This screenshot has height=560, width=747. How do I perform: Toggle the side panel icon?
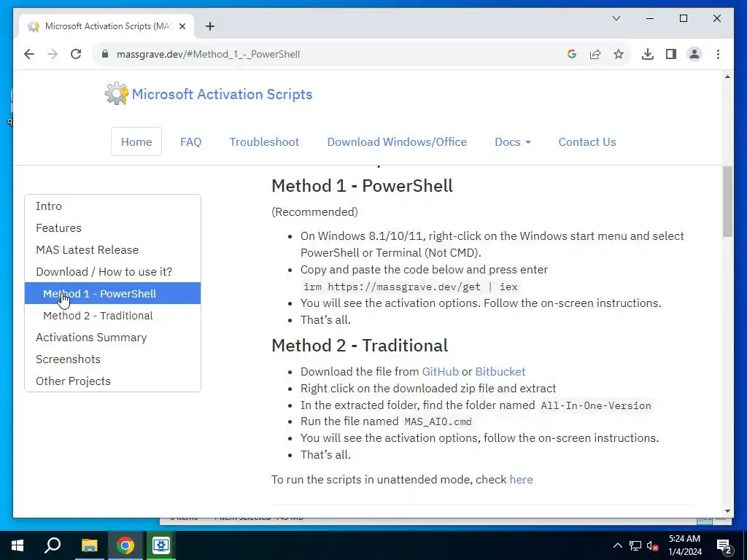(671, 54)
